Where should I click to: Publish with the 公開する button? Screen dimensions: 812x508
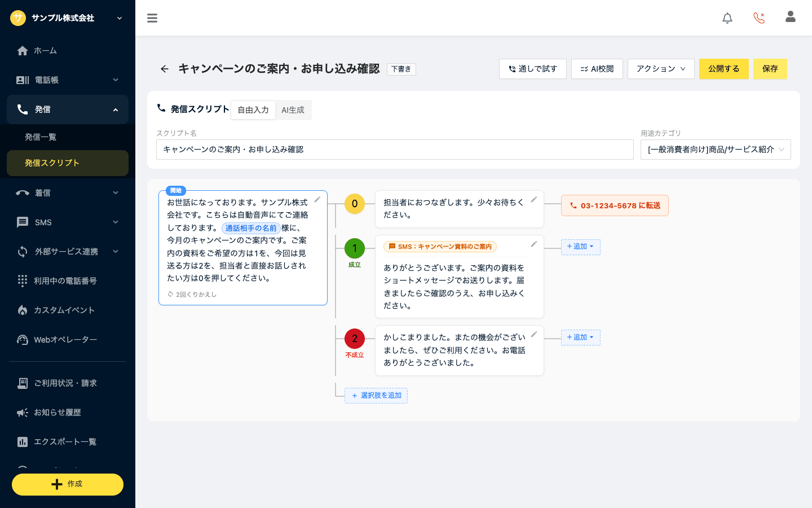click(x=724, y=69)
